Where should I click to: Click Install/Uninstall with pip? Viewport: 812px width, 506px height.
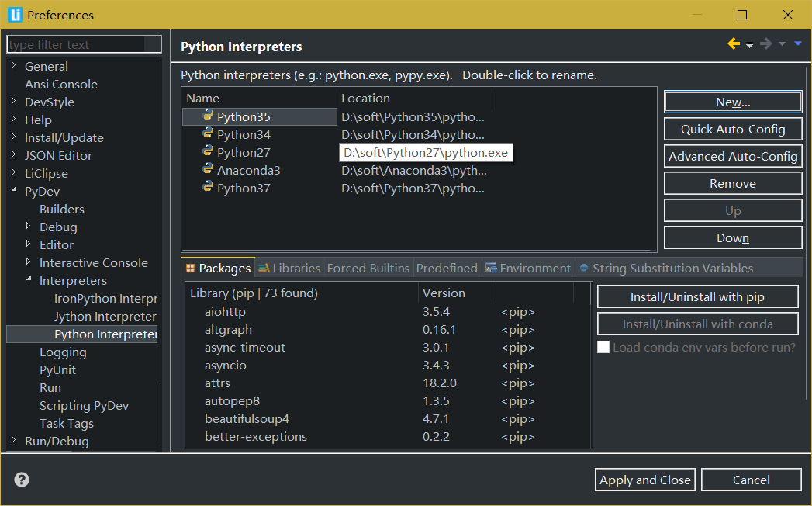point(697,296)
